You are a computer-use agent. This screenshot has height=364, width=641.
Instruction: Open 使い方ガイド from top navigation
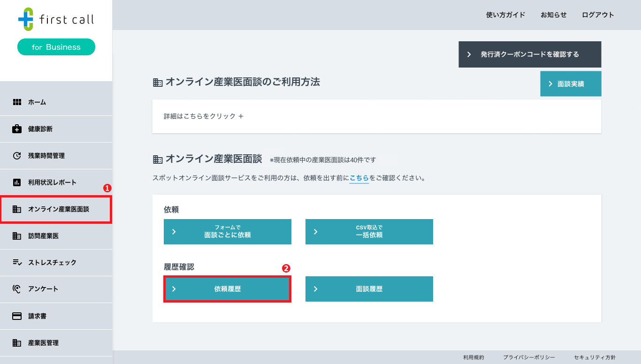506,15
